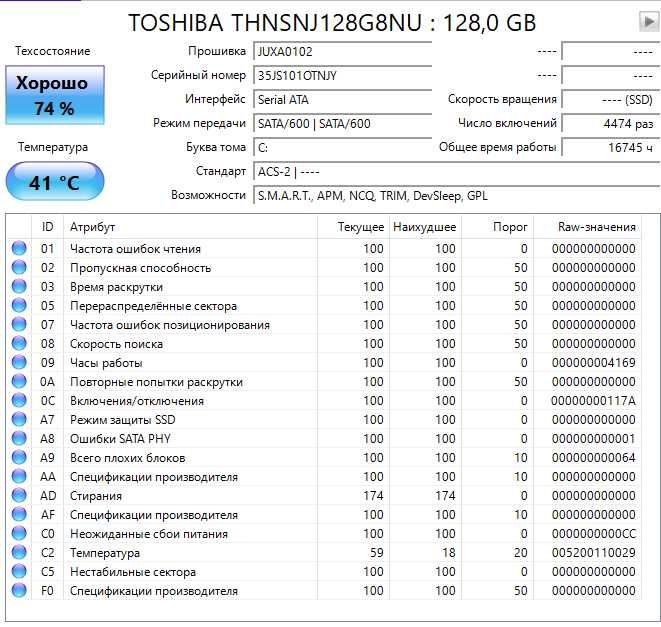
Task: Click the status circle for attribute AA
Action: point(19,476)
